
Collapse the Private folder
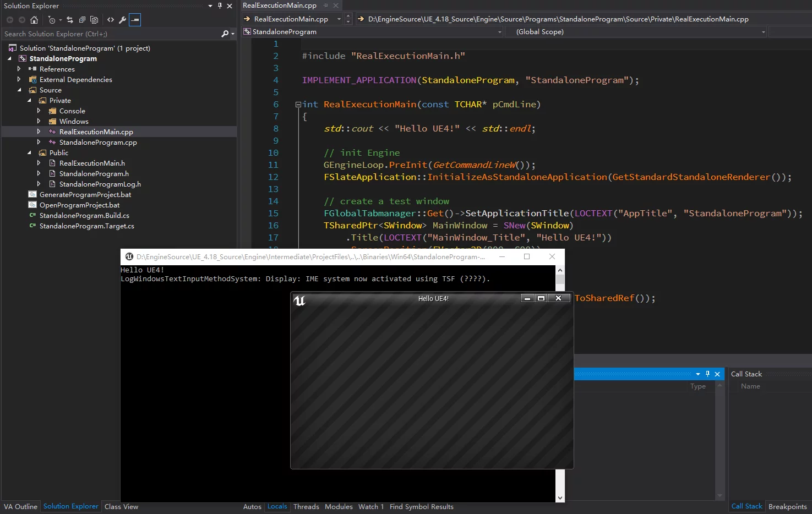pyautogui.click(x=29, y=101)
